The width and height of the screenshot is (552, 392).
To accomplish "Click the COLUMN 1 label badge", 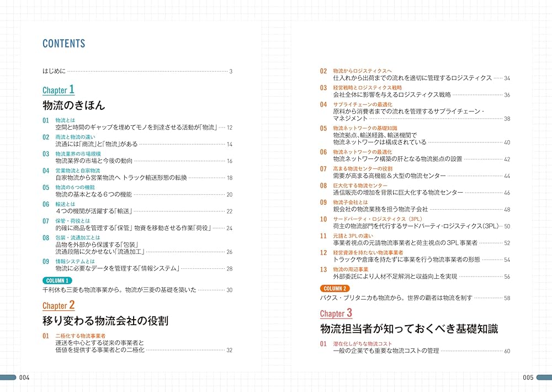I will coord(59,280).
